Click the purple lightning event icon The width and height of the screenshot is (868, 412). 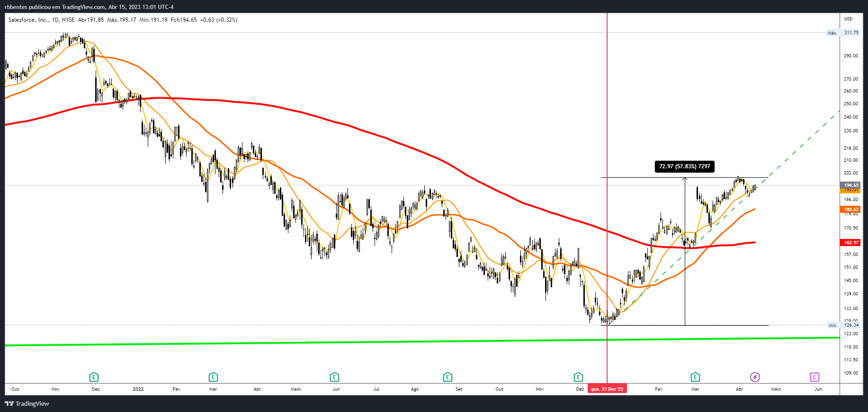pos(755,377)
